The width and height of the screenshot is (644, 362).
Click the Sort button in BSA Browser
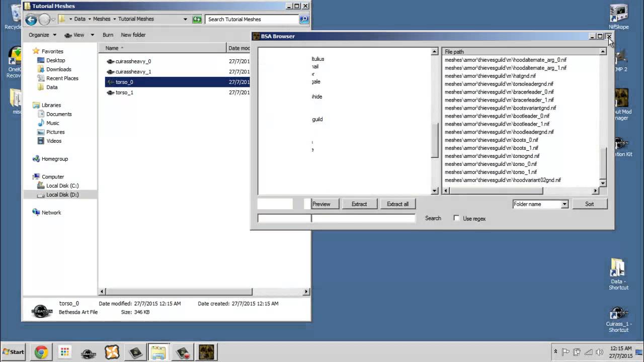(589, 204)
